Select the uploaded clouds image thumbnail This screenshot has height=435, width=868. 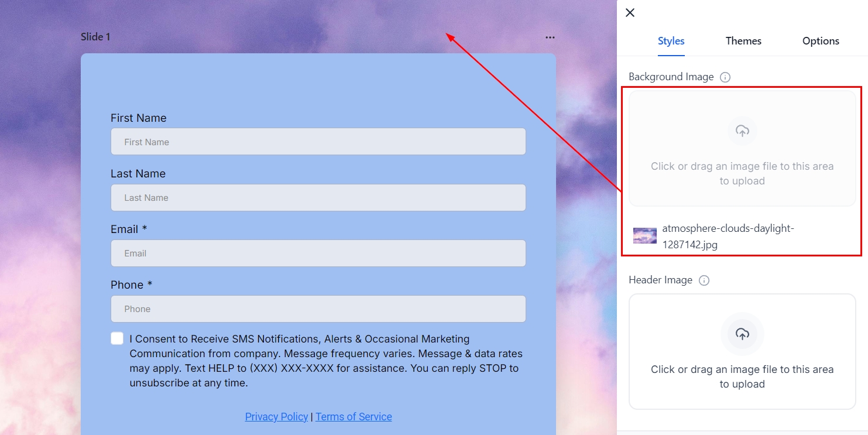click(644, 236)
